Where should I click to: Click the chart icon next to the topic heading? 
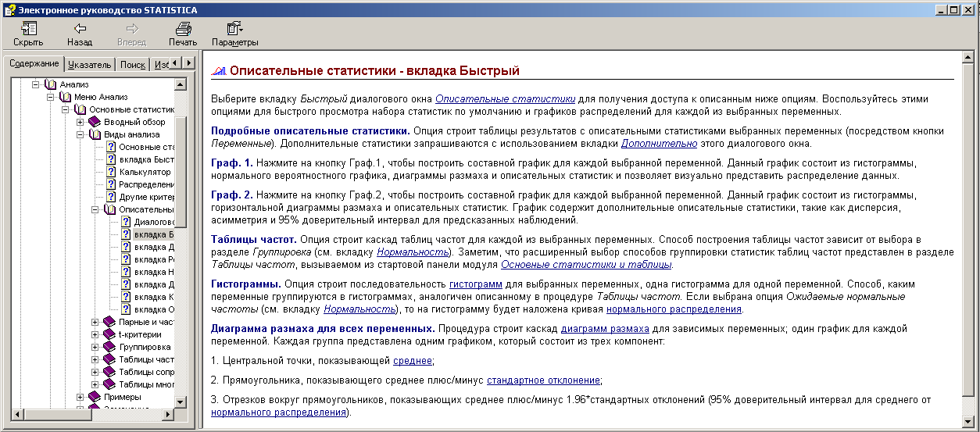(x=220, y=71)
